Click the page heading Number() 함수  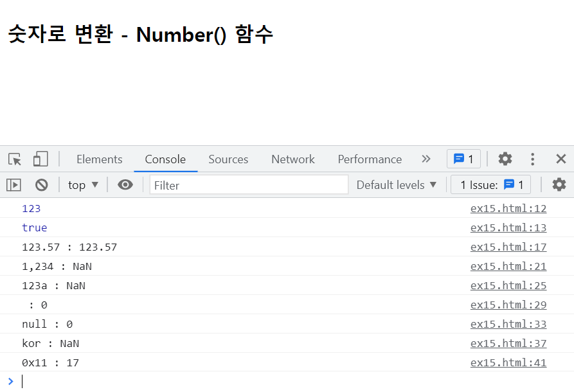click(x=204, y=35)
